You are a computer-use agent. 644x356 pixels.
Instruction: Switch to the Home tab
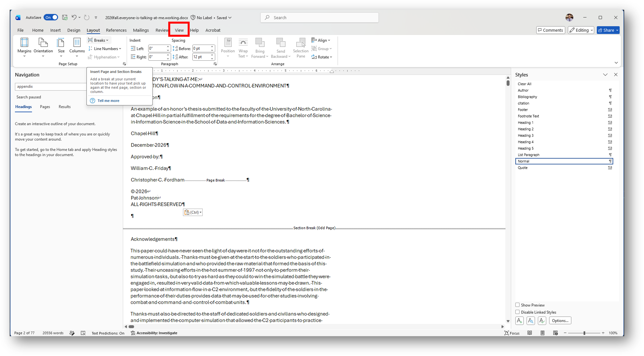coord(38,30)
